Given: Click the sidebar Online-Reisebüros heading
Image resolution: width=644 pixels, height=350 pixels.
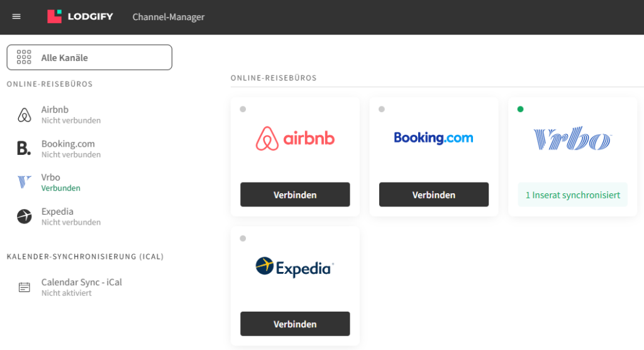Looking at the screenshot, I should point(50,84).
